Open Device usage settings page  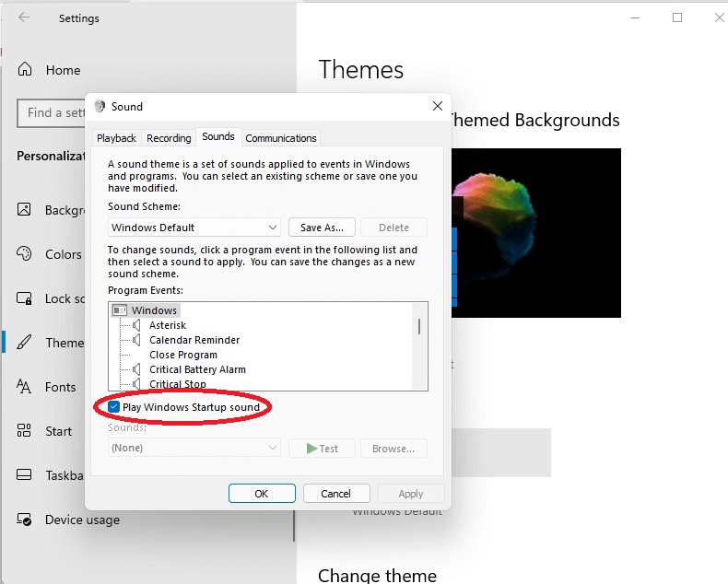click(x=82, y=520)
